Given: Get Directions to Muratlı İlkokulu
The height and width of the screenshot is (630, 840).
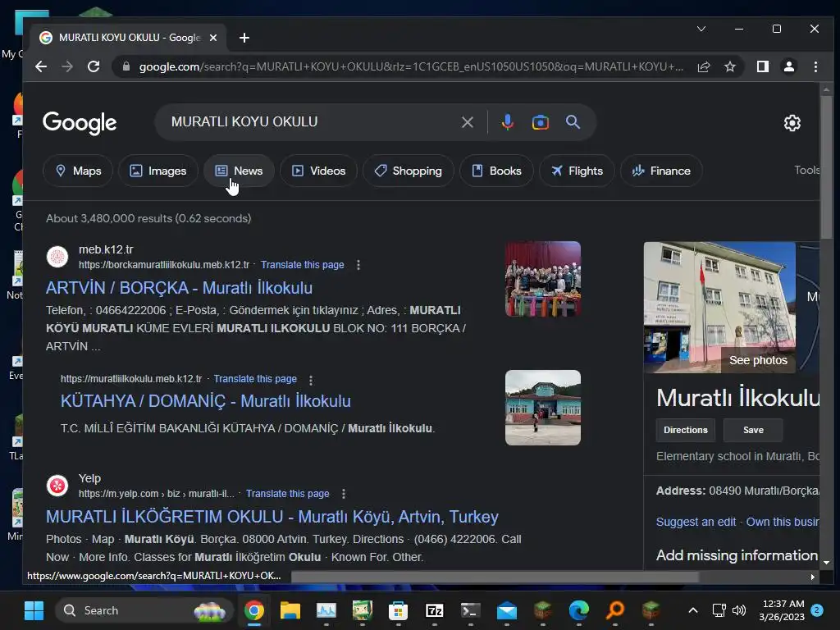Looking at the screenshot, I should (x=685, y=430).
